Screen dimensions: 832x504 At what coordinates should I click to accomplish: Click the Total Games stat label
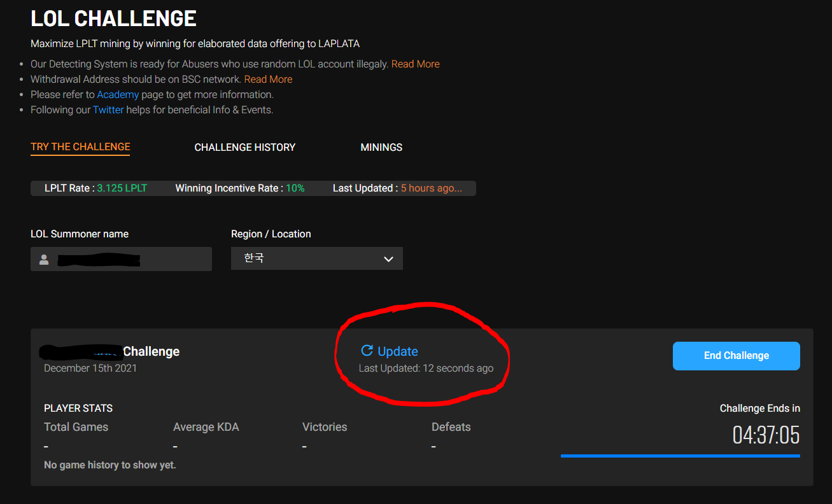tap(76, 427)
